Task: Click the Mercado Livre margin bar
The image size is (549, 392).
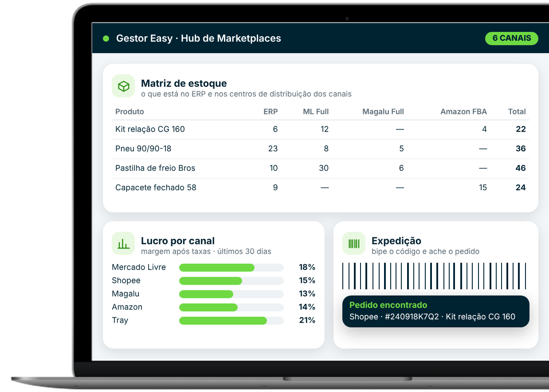Action: (x=231, y=268)
